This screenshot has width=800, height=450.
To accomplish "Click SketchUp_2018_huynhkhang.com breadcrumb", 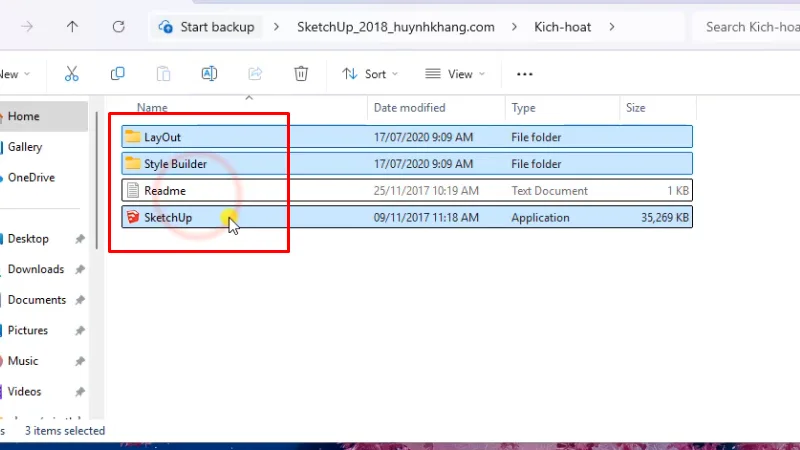I will [395, 27].
